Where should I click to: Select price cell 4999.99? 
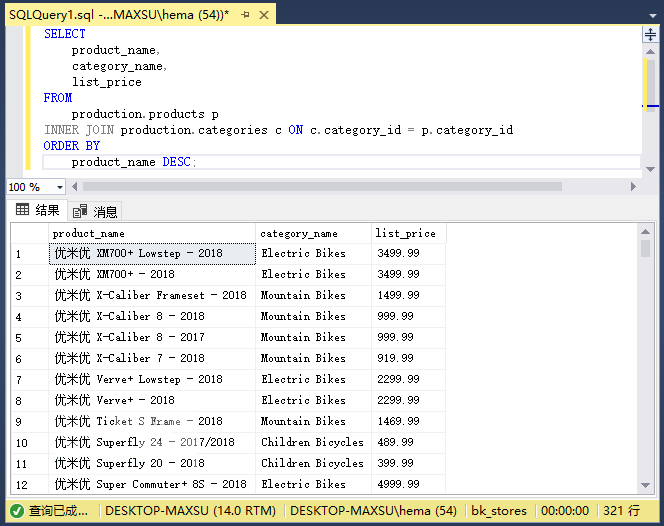409,484
